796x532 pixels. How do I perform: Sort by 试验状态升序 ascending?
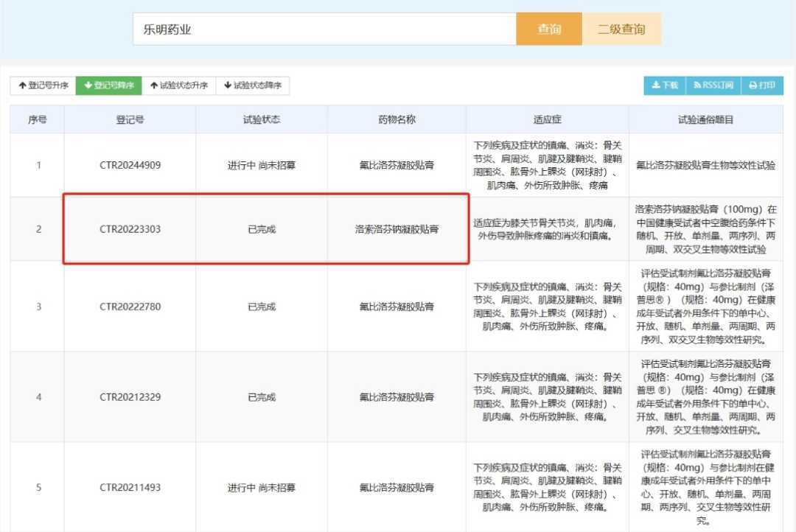point(178,85)
